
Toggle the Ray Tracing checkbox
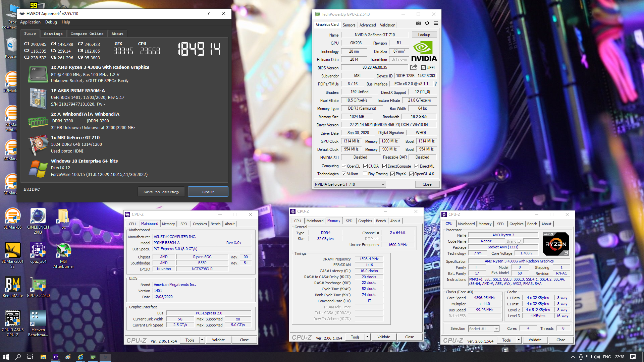coord(365,174)
